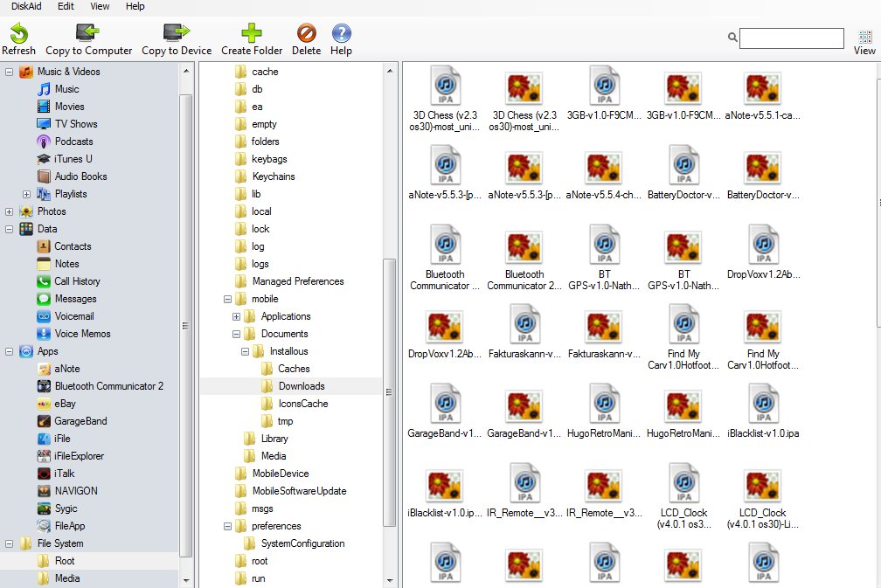Expand the Applications folder
This screenshot has height=588, width=881.
[x=237, y=316]
